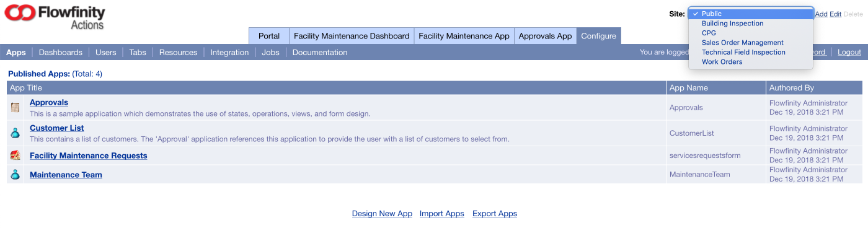
Task: Click the Flowfinity Actions logo
Action: 55,17
